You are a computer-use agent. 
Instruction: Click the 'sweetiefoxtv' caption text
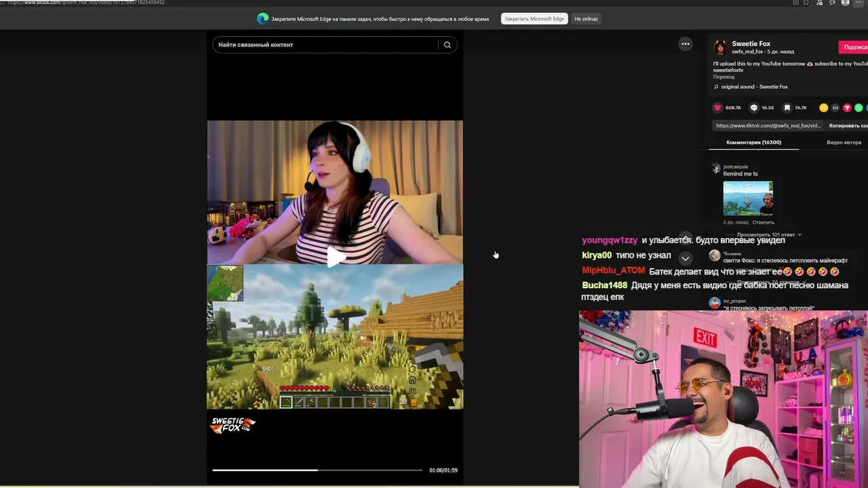point(728,70)
